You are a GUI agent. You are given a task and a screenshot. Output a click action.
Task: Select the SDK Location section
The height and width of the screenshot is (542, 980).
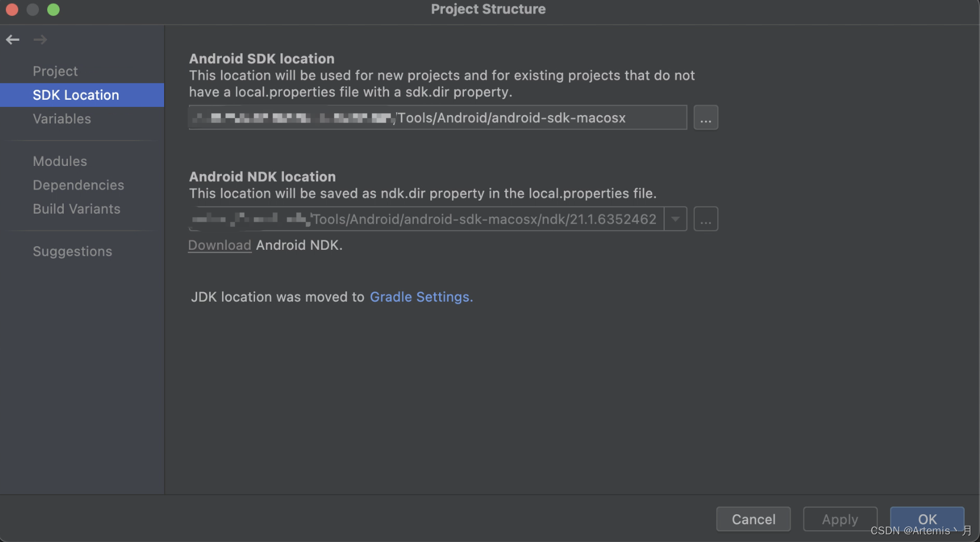click(76, 94)
